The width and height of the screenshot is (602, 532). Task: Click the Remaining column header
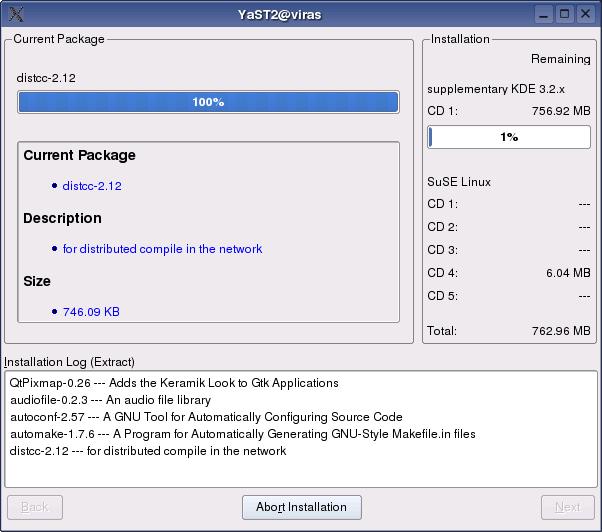point(561,59)
